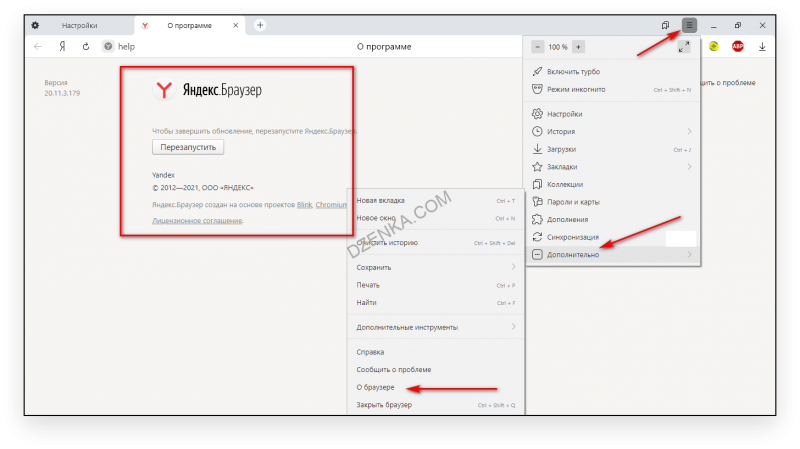Click help in the address bar
Viewport: 800px width, 449px height.
127,46
